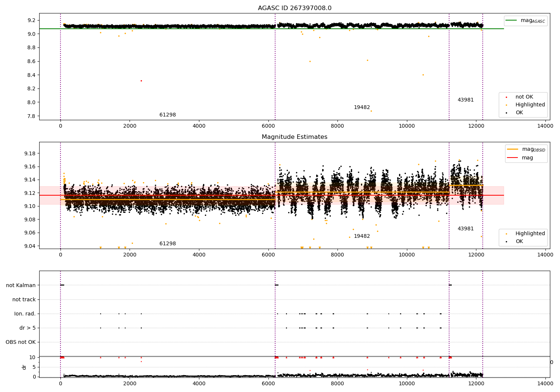Click the '6000' x-tick label under top plot
The image size is (560, 392).
point(268,126)
